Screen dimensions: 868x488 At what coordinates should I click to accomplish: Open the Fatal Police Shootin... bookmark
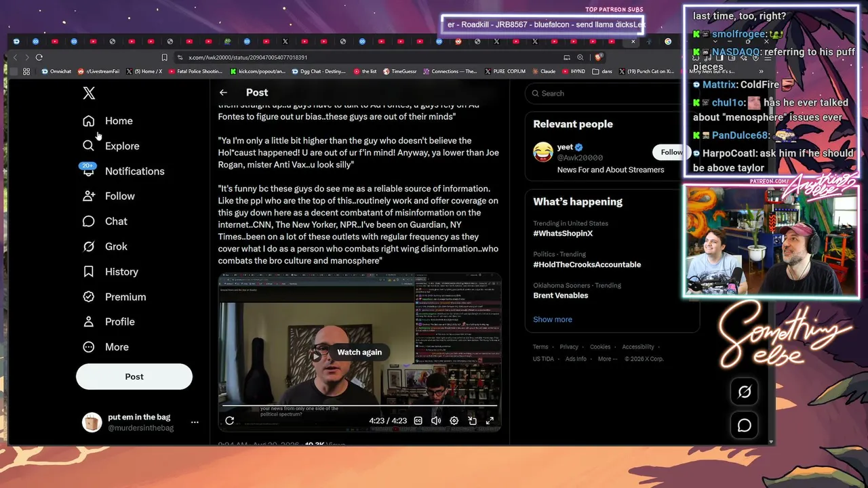point(195,71)
